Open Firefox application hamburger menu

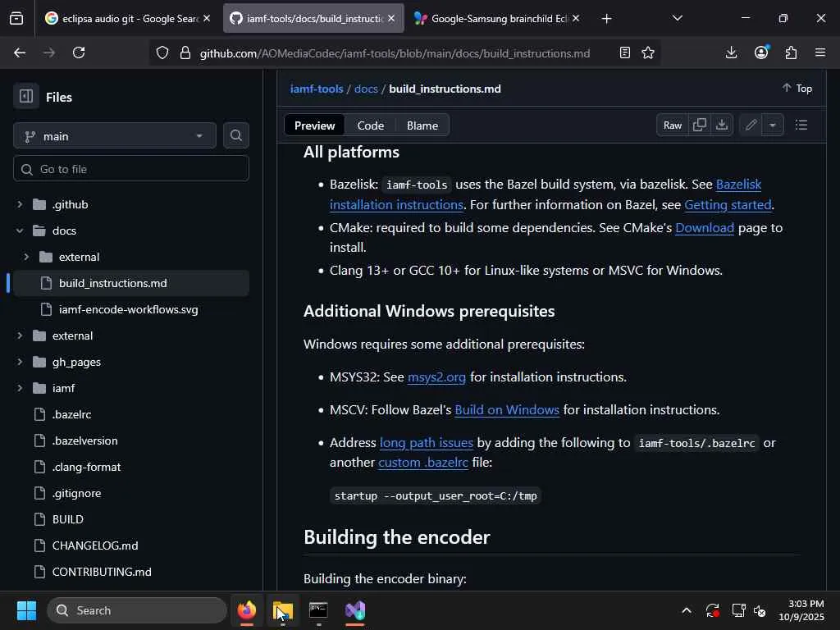coord(820,52)
